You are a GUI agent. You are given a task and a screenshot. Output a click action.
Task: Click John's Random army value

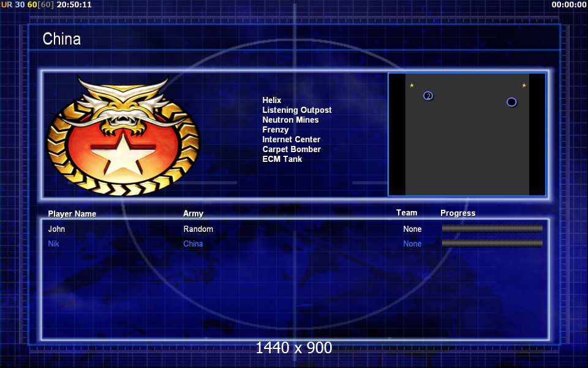pos(198,229)
